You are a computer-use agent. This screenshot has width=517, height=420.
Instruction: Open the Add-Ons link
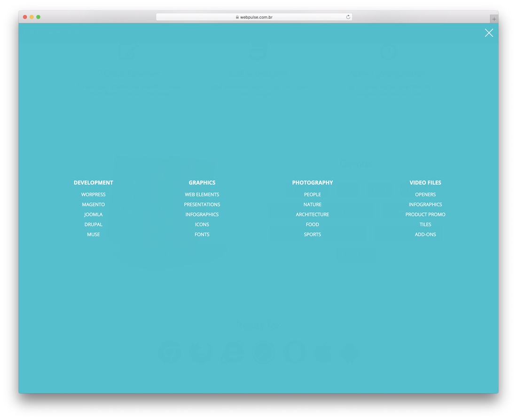coord(425,234)
